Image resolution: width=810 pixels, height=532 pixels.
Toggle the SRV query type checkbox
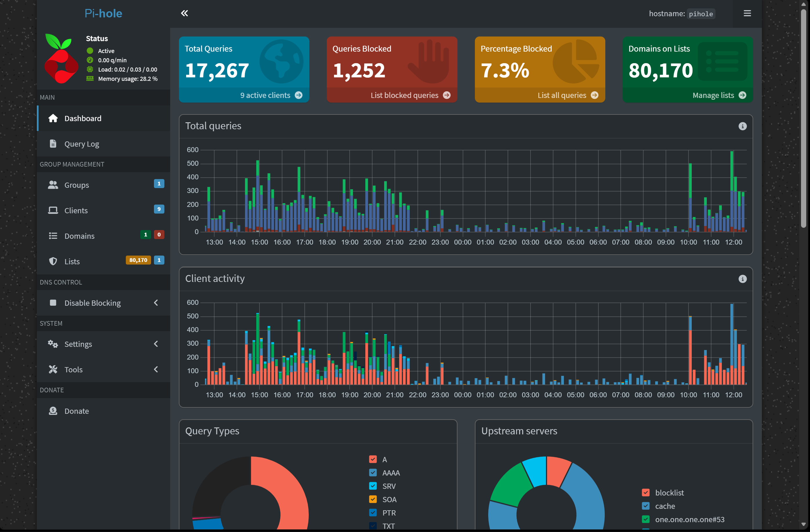point(373,486)
